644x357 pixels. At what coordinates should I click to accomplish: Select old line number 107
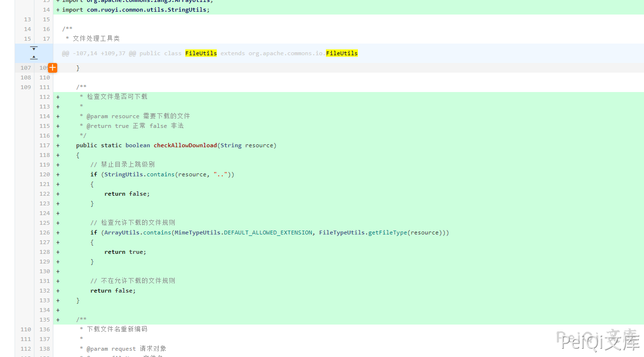(x=26, y=68)
